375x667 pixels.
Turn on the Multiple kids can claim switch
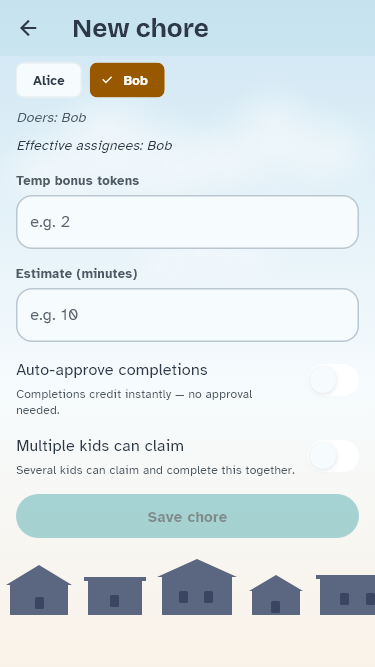[x=333, y=456]
